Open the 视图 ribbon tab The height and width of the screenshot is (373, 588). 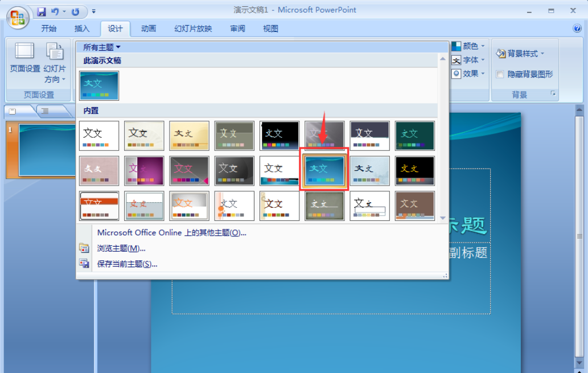point(270,28)
